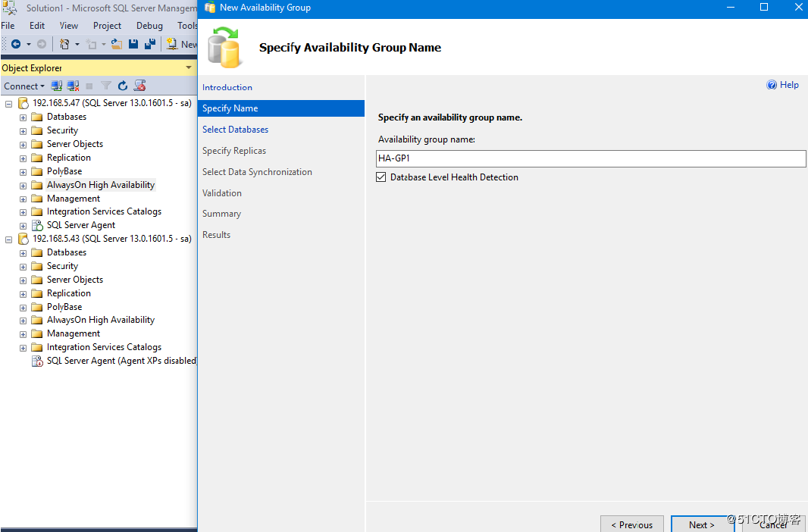Click the Filter funnel icon
808x532 pixels.
point(106,86)
